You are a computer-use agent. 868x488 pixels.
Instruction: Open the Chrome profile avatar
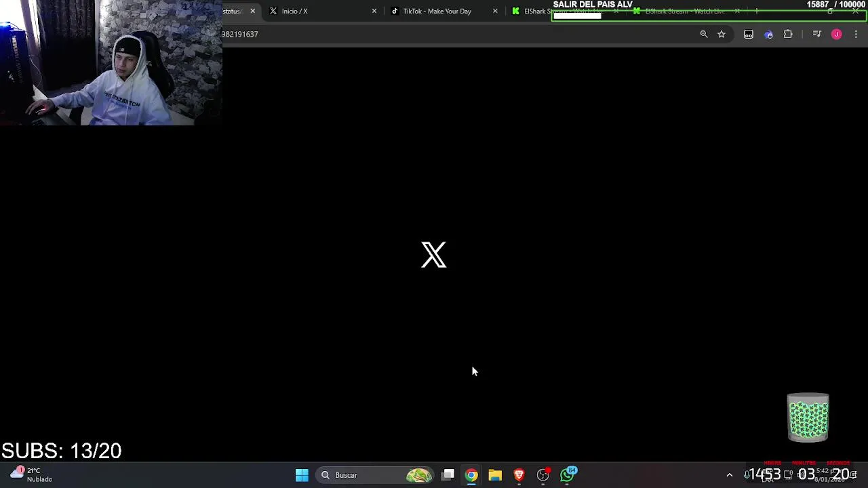837,34
